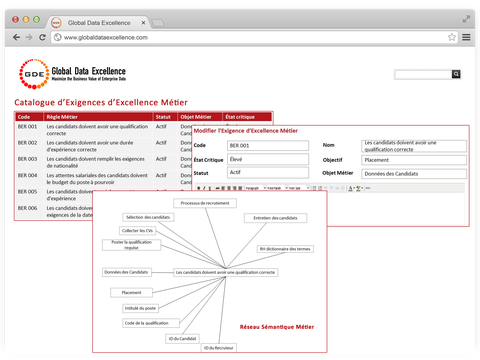The height and width of the screenshot is (360, 480).
Task: Reload the page with the refresh icon
Action: 42,37
